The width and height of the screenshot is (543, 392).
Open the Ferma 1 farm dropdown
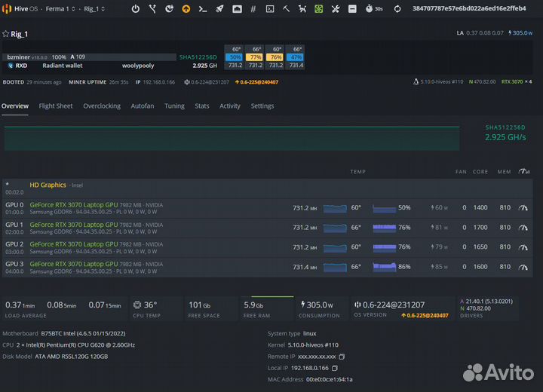tap(60, 8)
